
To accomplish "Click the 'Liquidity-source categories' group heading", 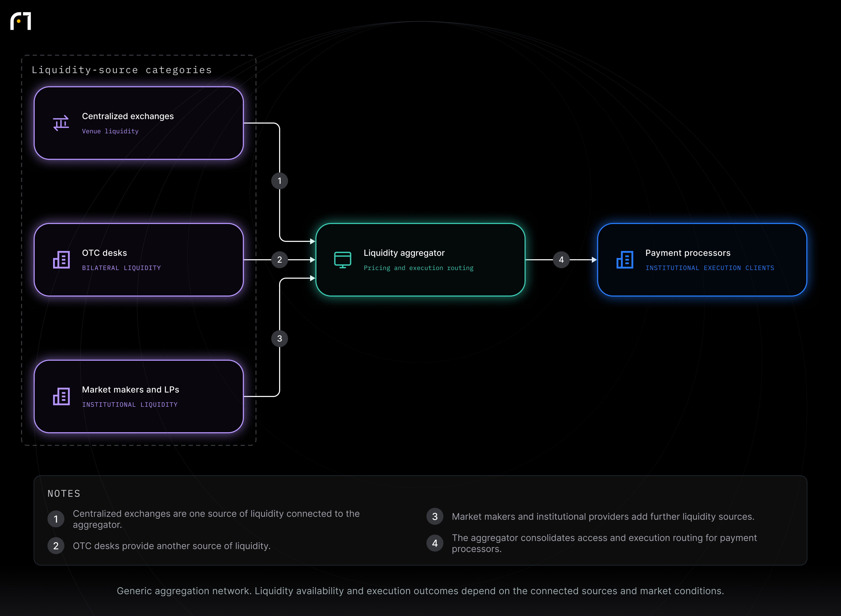I will coord(121,70).
